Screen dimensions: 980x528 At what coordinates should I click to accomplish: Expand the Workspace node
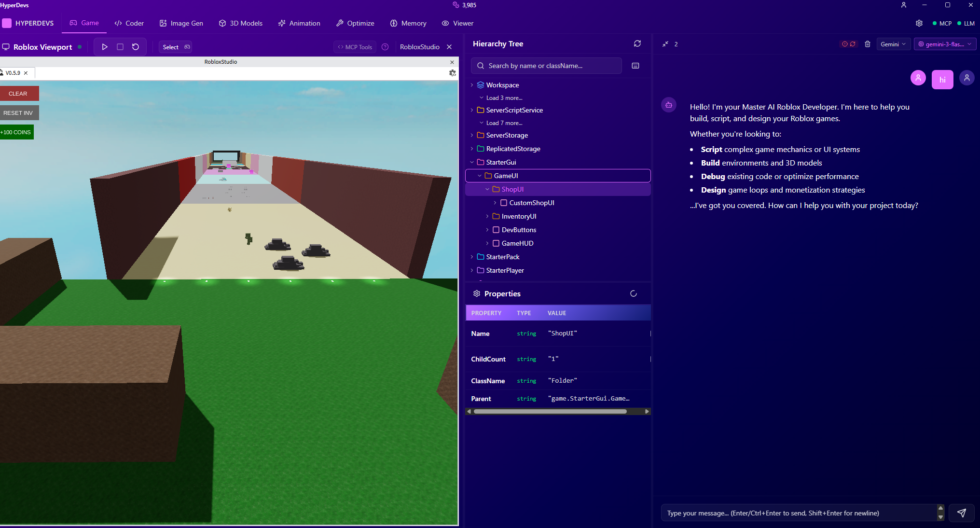click(x=472, y=85)
